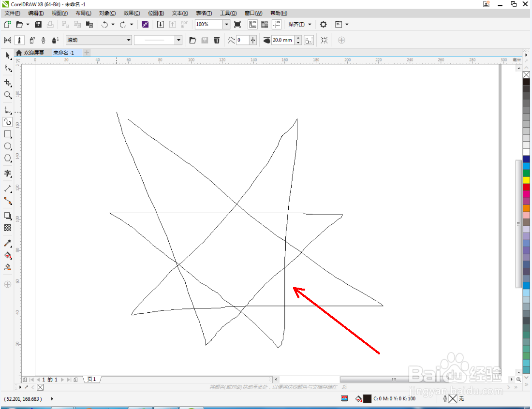Image resolution: width=532 pixels, height=409 pixels.
Task: Click the Full-screen preview icon
Action: [x=237, y=25]
